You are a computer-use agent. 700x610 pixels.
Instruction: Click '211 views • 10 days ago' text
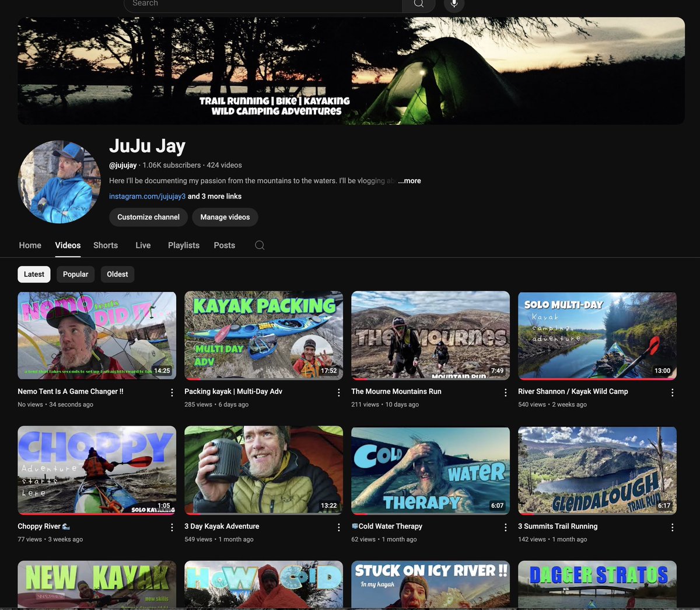[385, 405]
